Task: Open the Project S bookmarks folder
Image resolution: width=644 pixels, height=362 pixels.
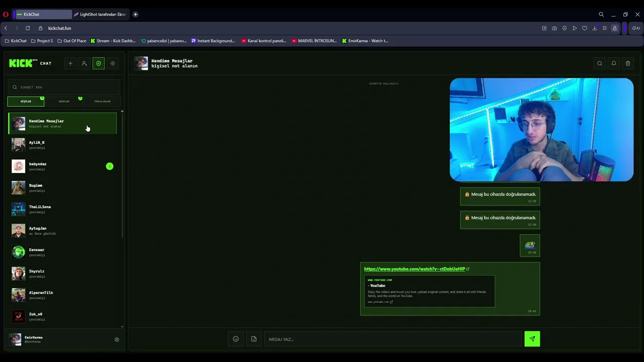Action: pos(42,41)
